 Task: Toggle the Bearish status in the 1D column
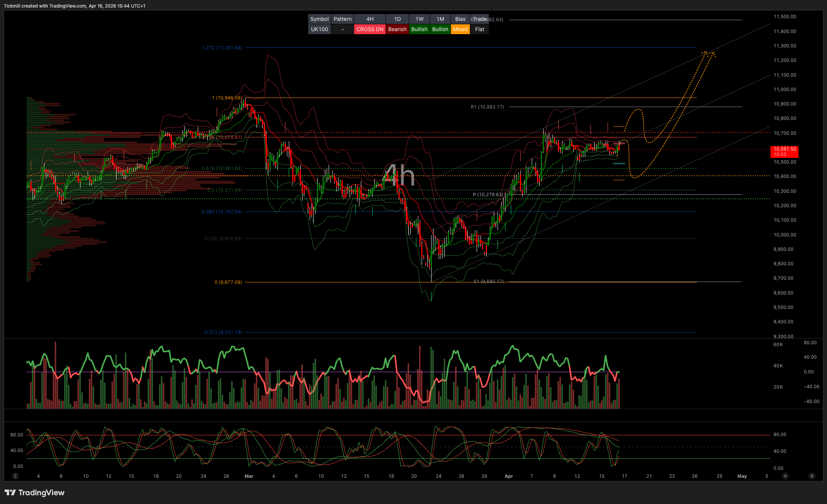[397, 29]
